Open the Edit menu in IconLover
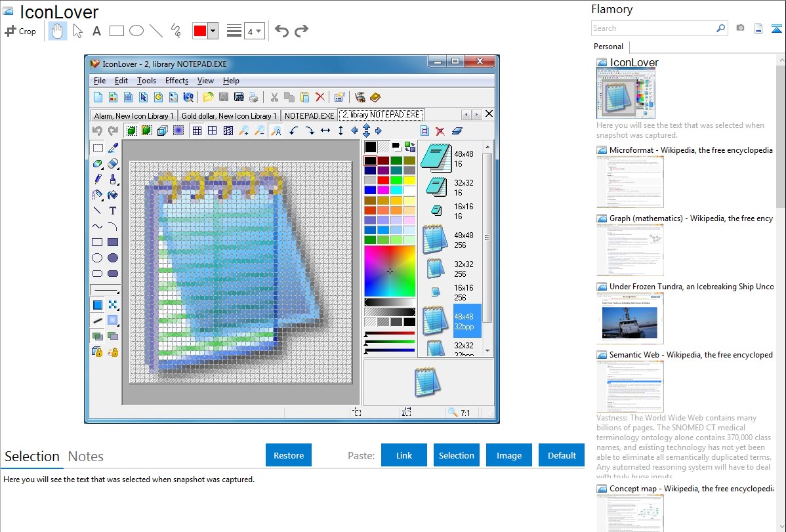The height and width of the screenshot is (532, 786). point(121,81)
